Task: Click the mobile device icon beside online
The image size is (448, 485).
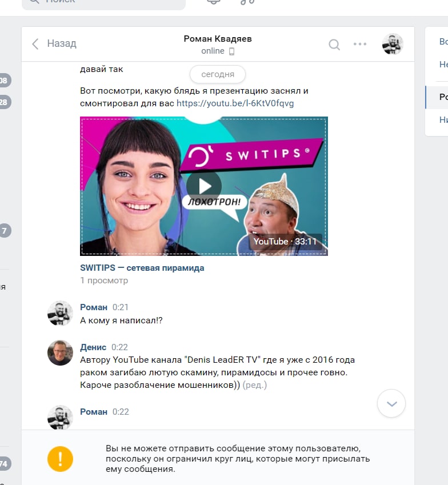Action: [231, 51]
